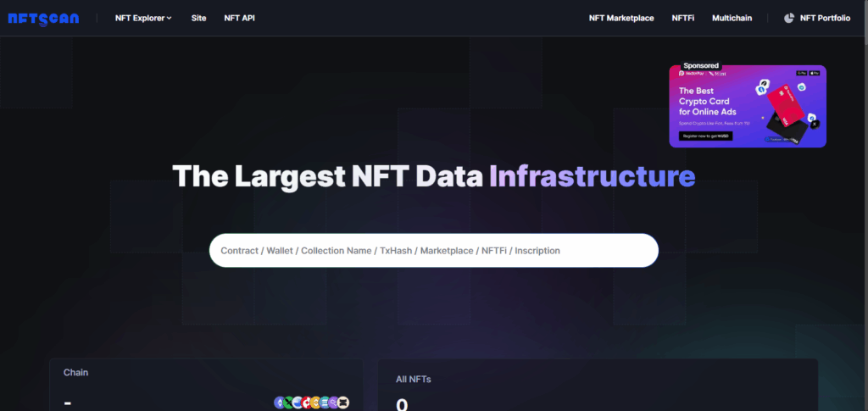Select the teal Solana chain icon
Viewport: 868px width, 411px height.
[x=325, y=403]
